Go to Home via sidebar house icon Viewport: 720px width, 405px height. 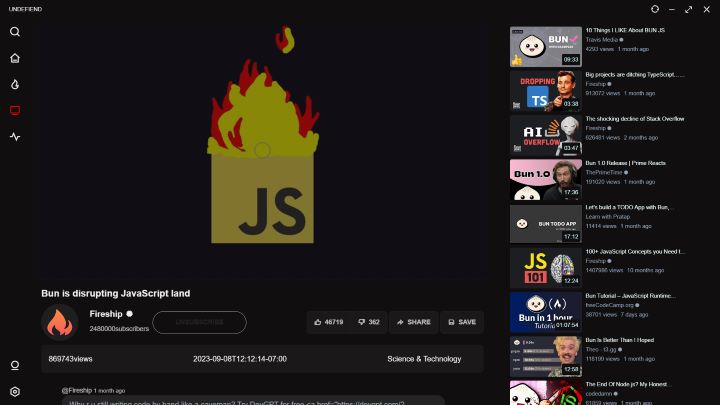[x=15, y=58]
